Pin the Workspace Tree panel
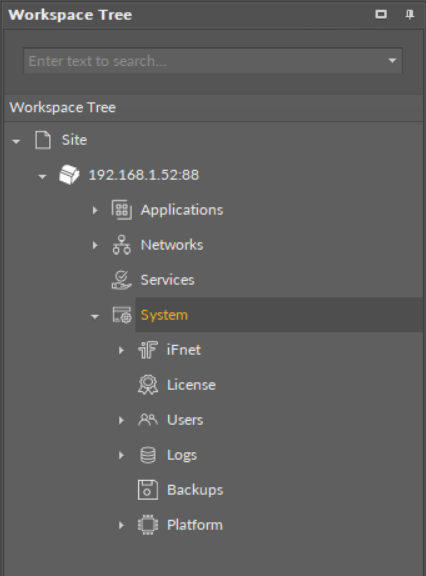The height and width of the screenshot is (576, 426). (409, 15)
